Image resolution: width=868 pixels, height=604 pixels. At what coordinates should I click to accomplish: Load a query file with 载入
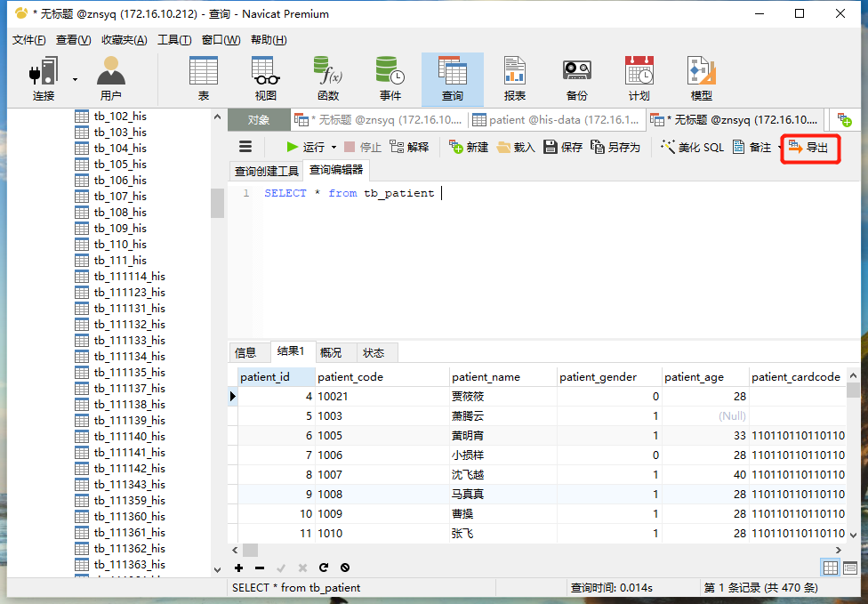tap(516, 147)
